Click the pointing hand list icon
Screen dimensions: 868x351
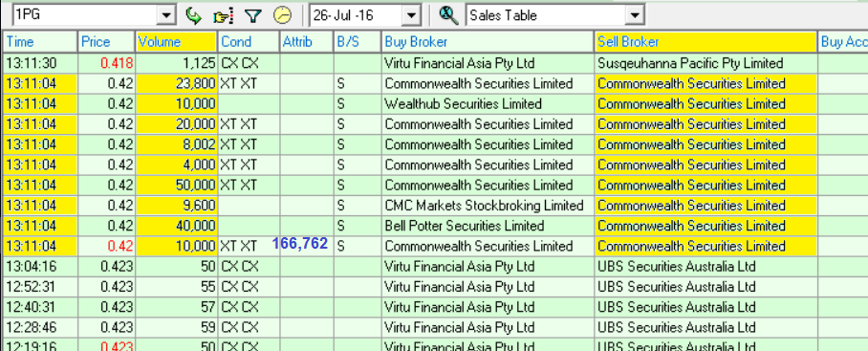tap(223, 15)
